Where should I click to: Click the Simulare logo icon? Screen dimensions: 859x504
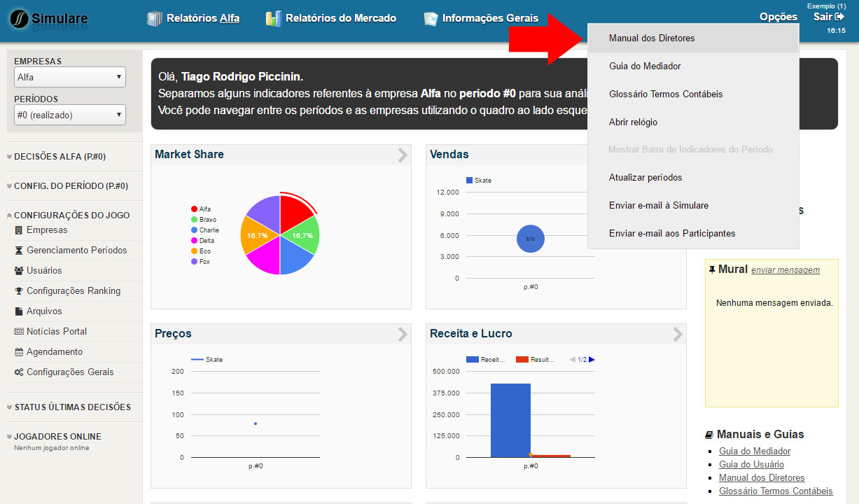tap(20, 18)
